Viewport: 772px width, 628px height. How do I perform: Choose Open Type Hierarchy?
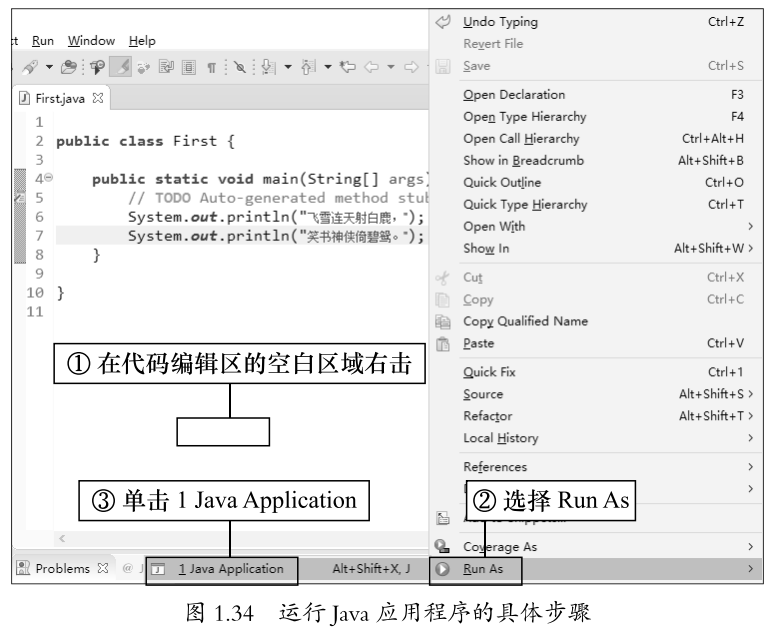click(595, 117)
